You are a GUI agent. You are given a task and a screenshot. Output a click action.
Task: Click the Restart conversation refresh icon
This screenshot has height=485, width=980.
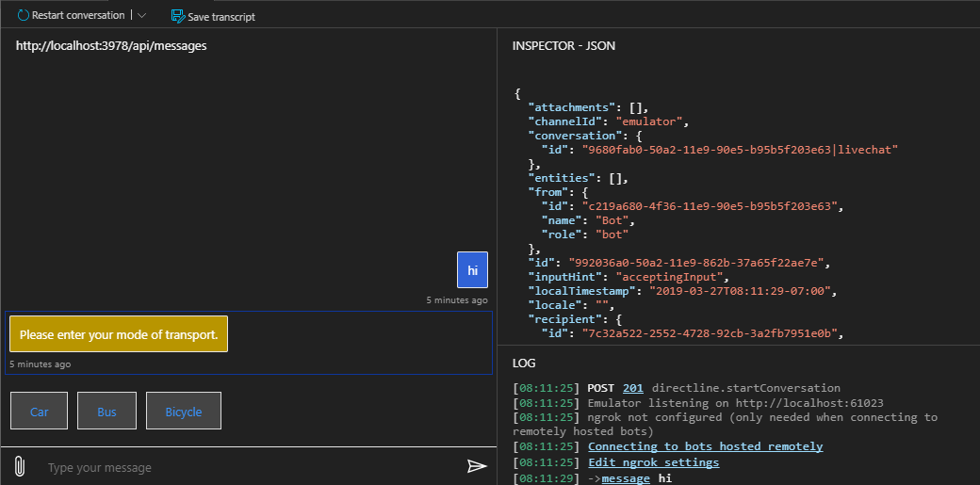point(23,16)
